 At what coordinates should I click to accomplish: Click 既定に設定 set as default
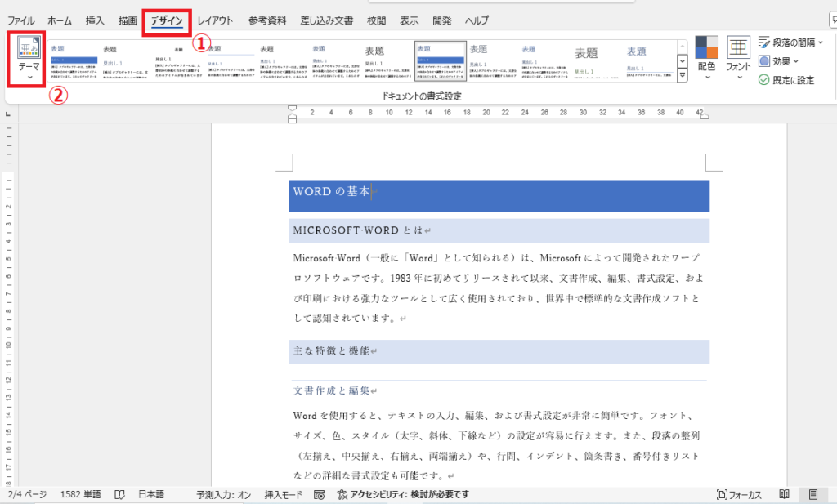pos(786,80)
